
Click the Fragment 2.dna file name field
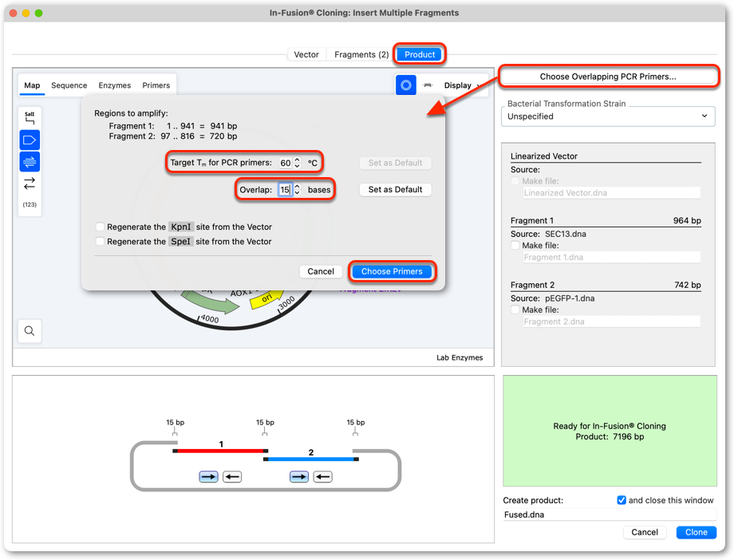point(611,321)
